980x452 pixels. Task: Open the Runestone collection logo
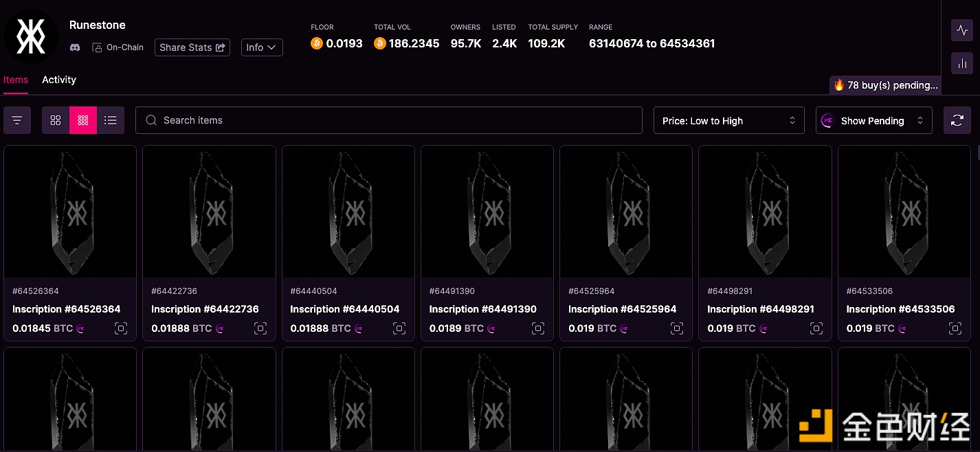click(31, 36)
